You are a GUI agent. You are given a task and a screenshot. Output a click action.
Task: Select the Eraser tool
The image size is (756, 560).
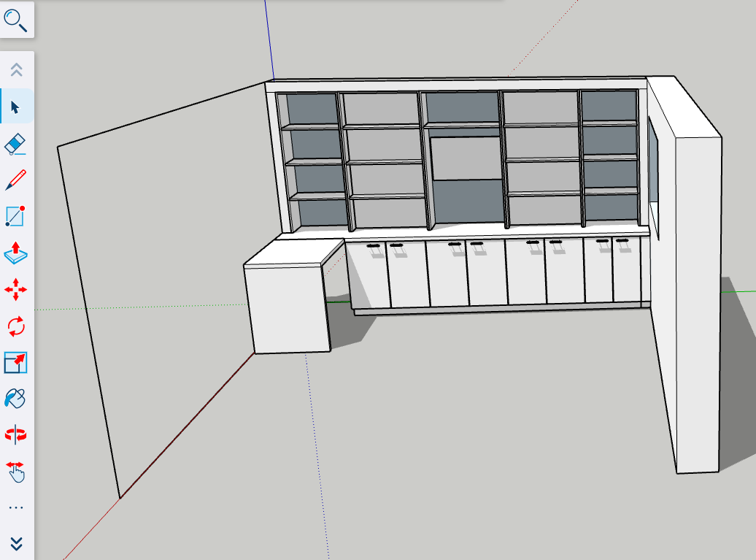(16, 144)
